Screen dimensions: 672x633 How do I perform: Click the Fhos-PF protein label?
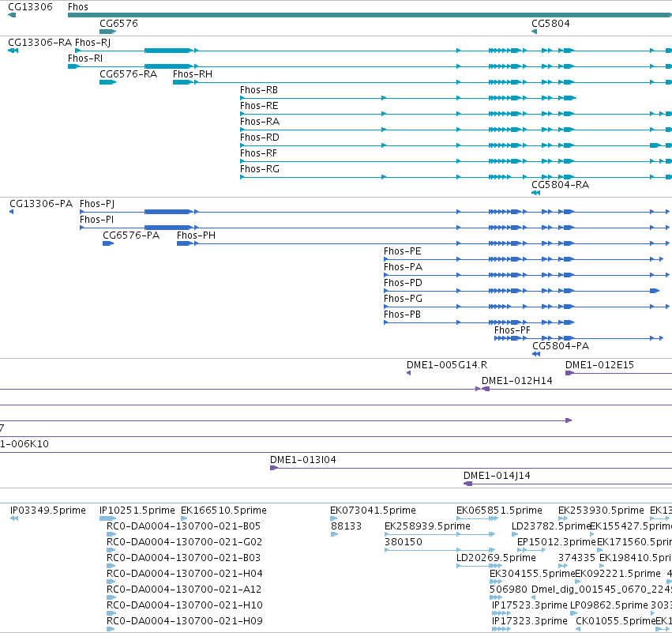coord(512,330)
